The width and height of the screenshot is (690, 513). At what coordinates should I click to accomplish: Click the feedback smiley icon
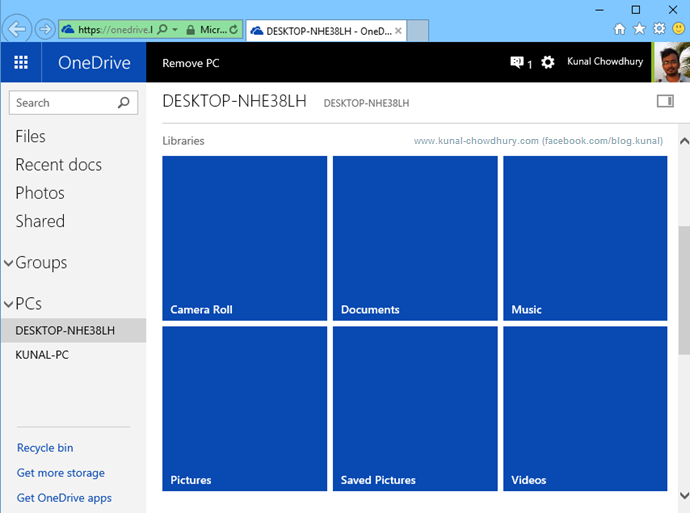pyautogui.click(x=679, y=29)
